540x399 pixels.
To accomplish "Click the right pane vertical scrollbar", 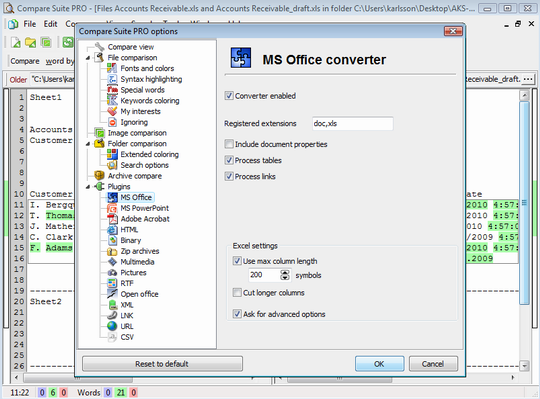I will [x=524, y=203].
